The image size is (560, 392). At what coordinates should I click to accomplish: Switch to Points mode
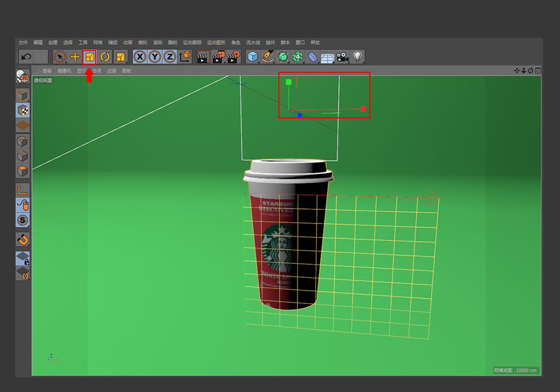(23, 141)
